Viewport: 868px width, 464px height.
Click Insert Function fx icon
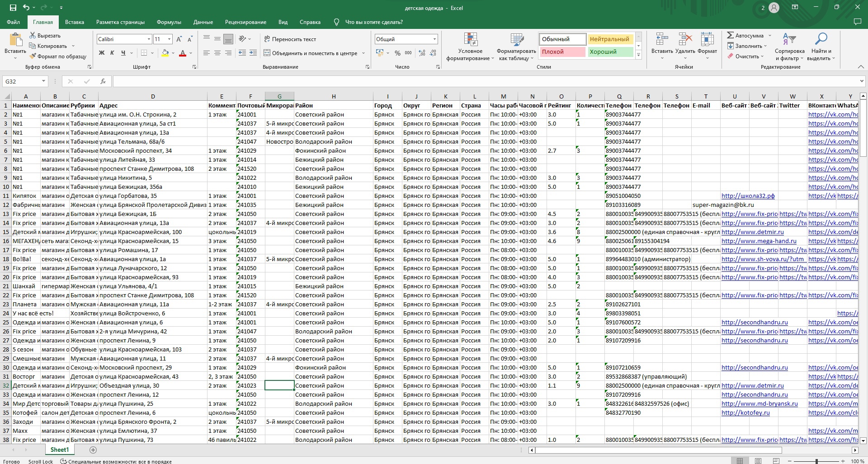point(103,81)
